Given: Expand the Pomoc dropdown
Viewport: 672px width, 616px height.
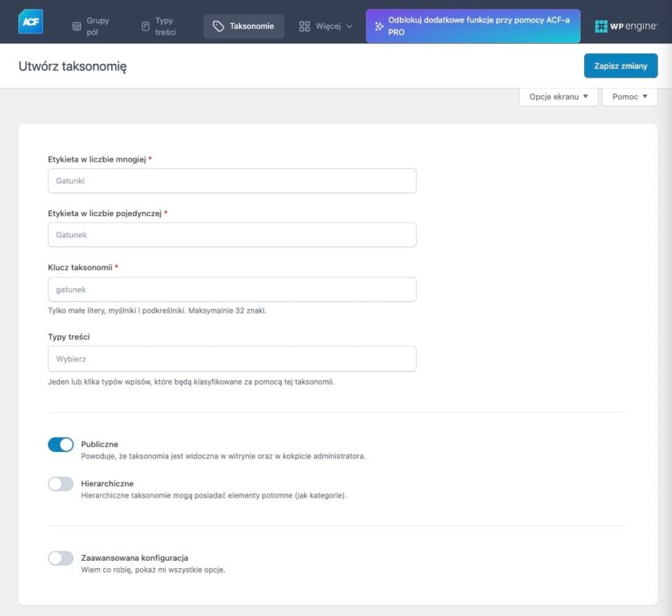Looking at the screenshot, I should 629,97.
